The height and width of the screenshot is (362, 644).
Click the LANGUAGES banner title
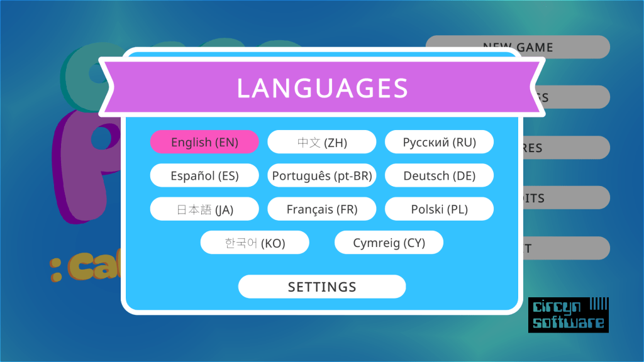322,88
